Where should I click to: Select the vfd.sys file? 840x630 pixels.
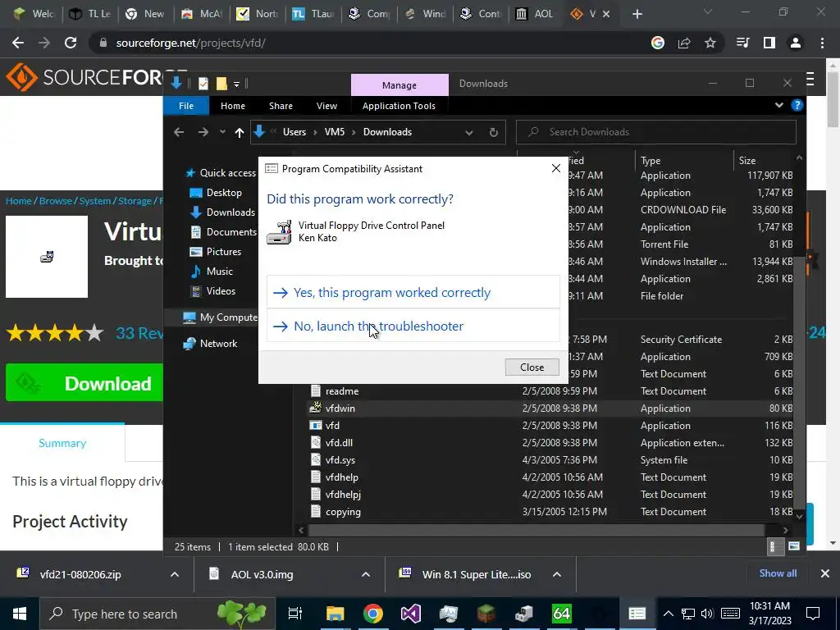(x=340, y=459)
